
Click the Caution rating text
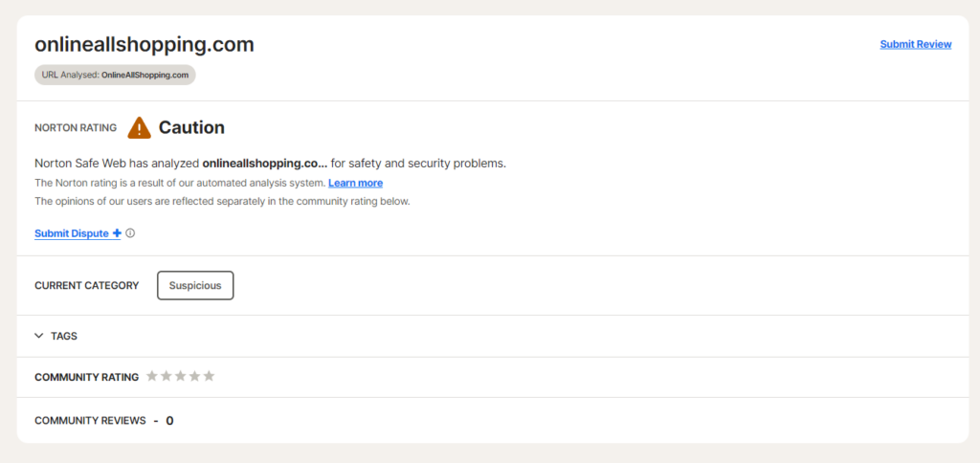pyautogui.click(x=191, y=127)
